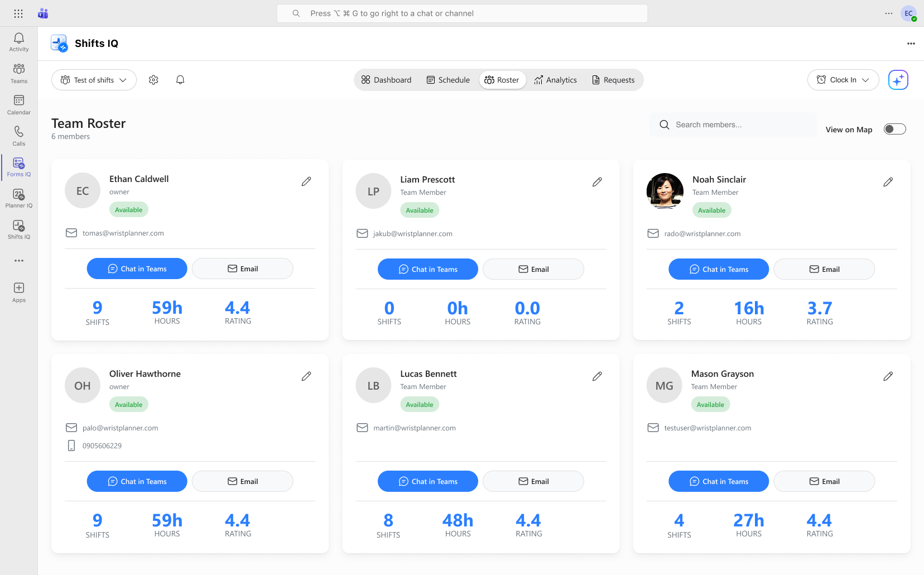Click Mason Grayson's Available status badge
This screenshot has height=575, width=924.
click(x=710, y=405)
